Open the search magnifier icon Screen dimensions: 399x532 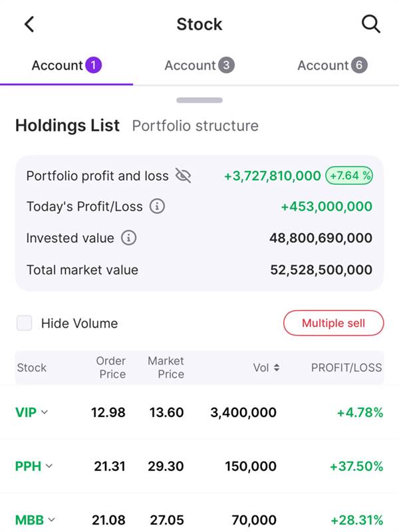(370, 25)
